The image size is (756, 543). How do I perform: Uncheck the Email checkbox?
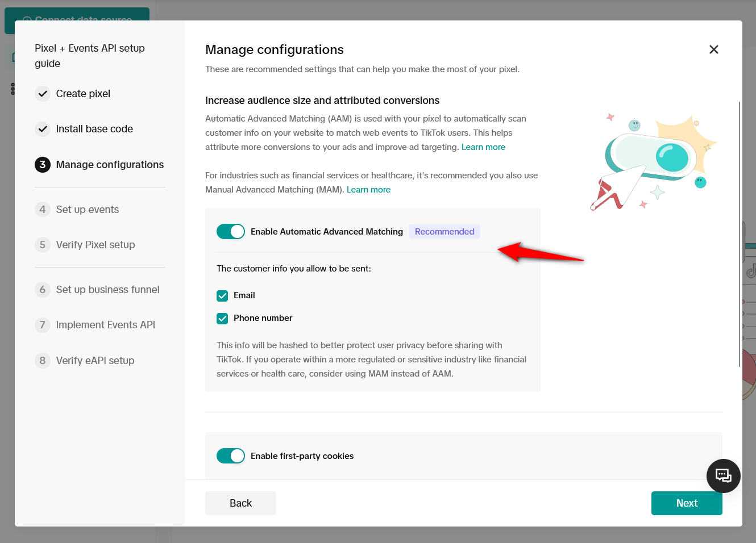222,296
